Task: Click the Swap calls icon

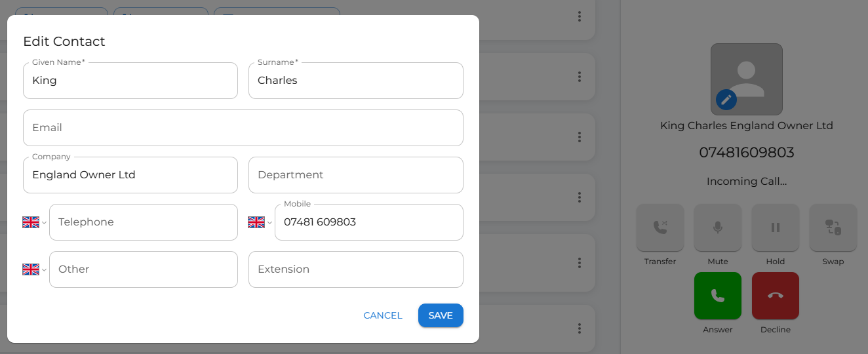Action: [x=833, y=227]
